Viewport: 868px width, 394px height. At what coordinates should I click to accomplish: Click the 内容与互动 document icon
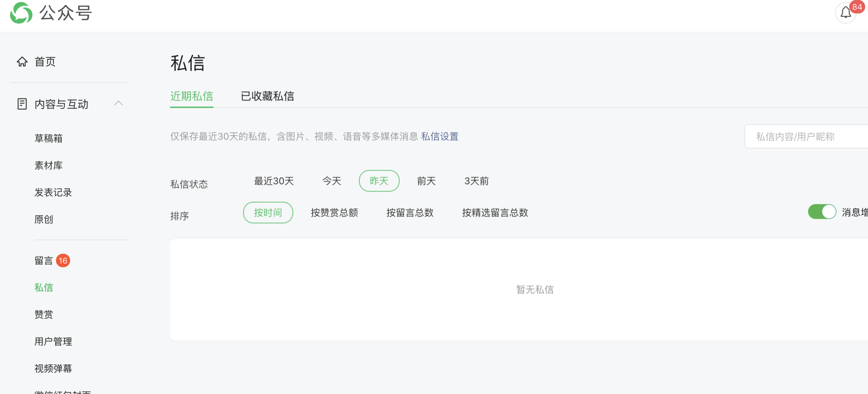tap(22, 104)
